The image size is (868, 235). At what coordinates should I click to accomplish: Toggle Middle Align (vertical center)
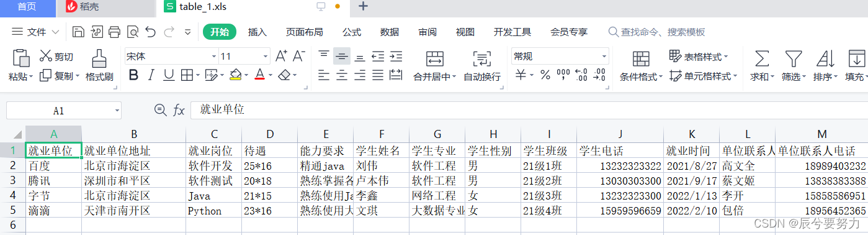point(341,56)
